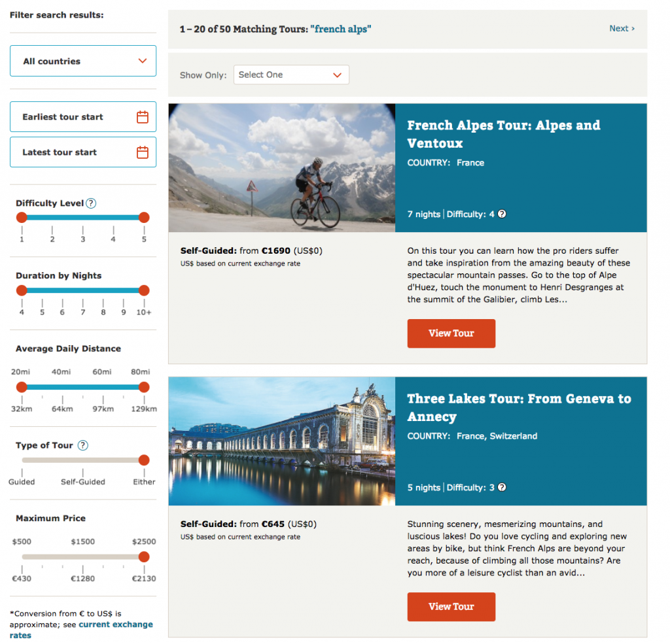Go to Next page of results

621,28
